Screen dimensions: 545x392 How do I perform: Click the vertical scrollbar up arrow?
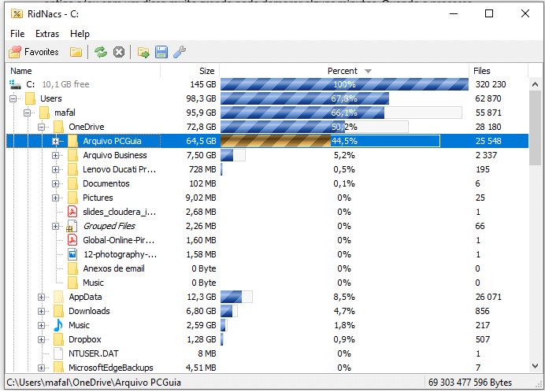[x=536, y=84]
